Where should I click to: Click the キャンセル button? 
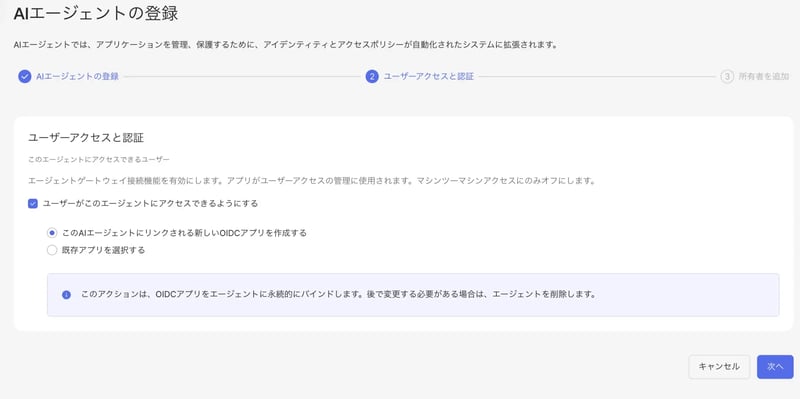pyautogui.click(x=719, y=367)
